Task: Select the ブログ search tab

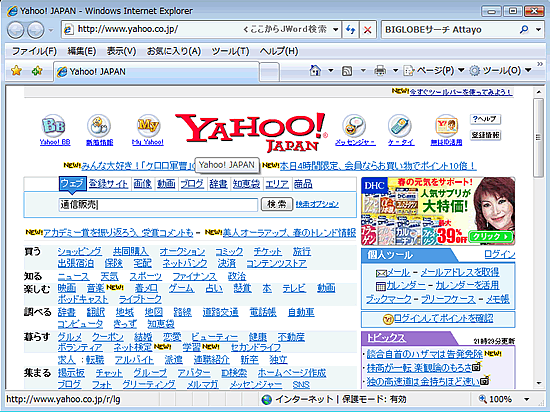Action: tap(192, 184)
